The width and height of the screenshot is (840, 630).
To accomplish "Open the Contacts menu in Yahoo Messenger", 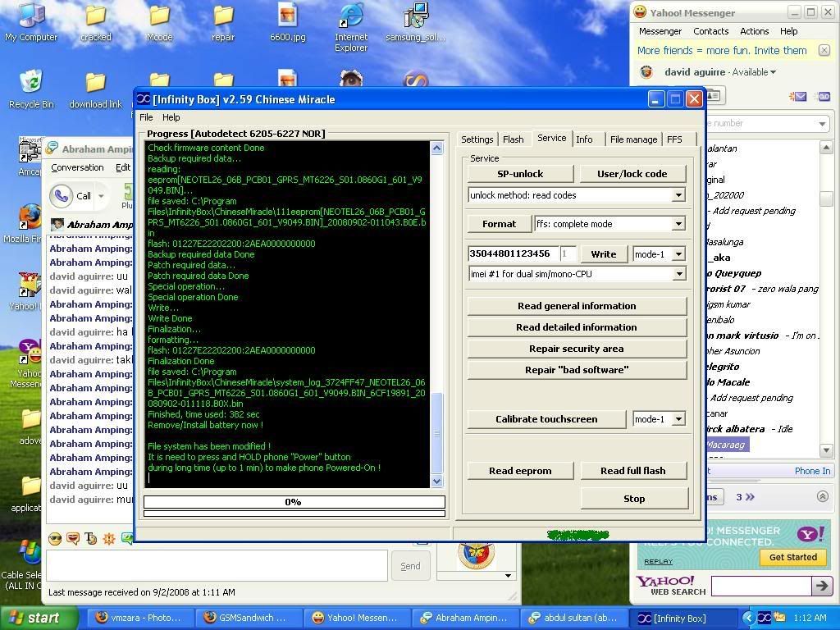I will coord(711,31).
